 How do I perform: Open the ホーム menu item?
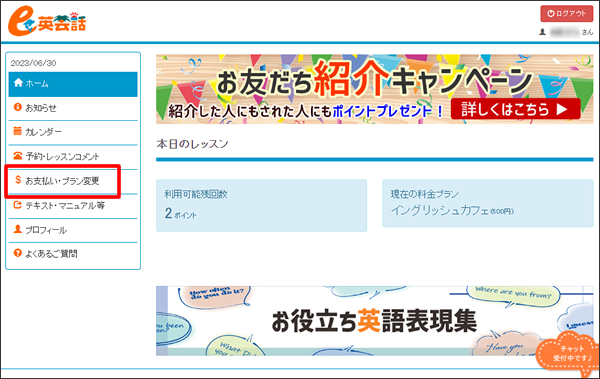coord(73,84)
